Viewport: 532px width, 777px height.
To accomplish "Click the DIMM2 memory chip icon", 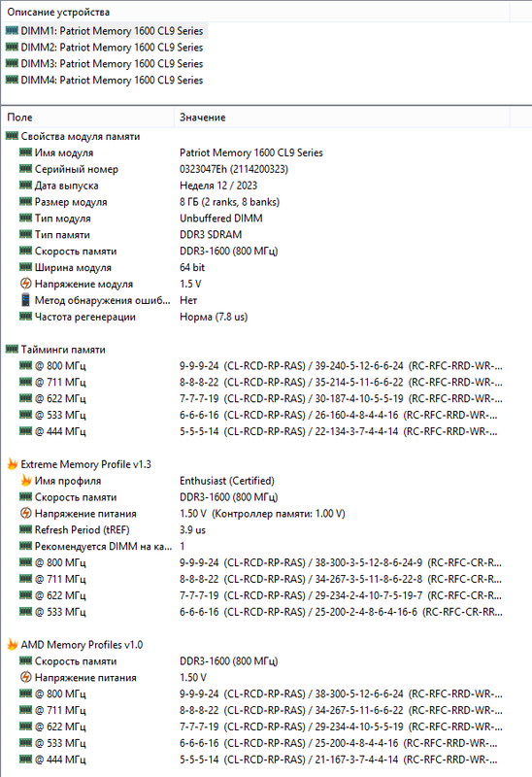I will click(x=12, y=47).
